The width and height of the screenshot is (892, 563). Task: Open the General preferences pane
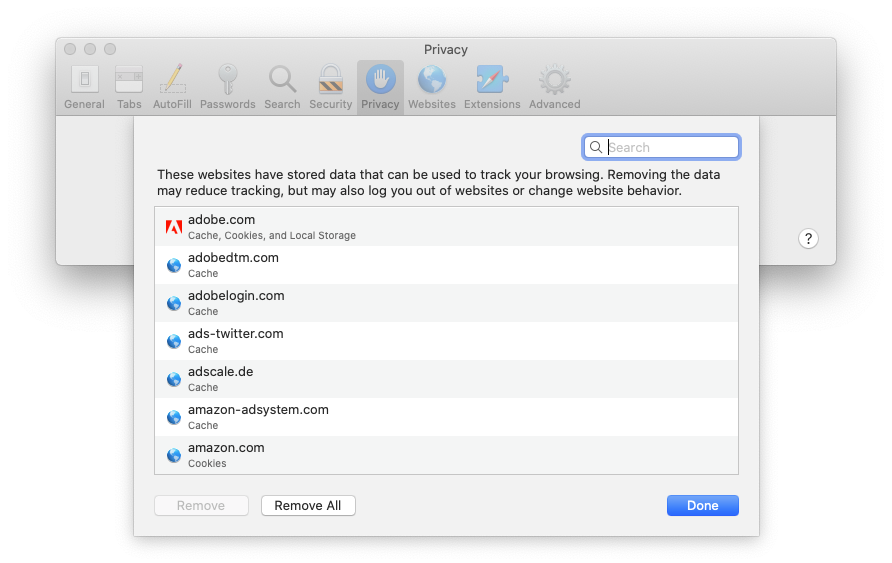[x=84, y=88]
